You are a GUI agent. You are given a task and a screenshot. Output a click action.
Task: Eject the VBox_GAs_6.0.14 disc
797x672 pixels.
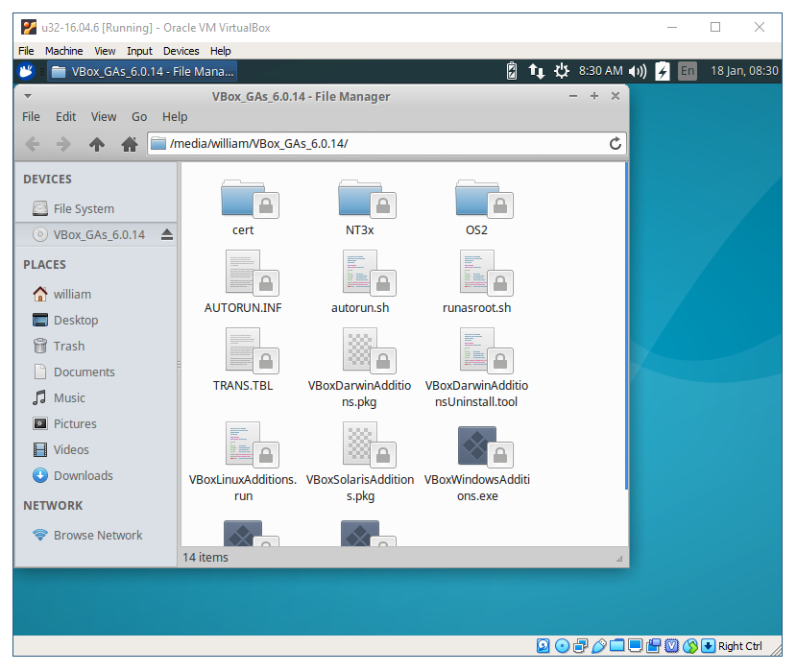click(166, 234)
